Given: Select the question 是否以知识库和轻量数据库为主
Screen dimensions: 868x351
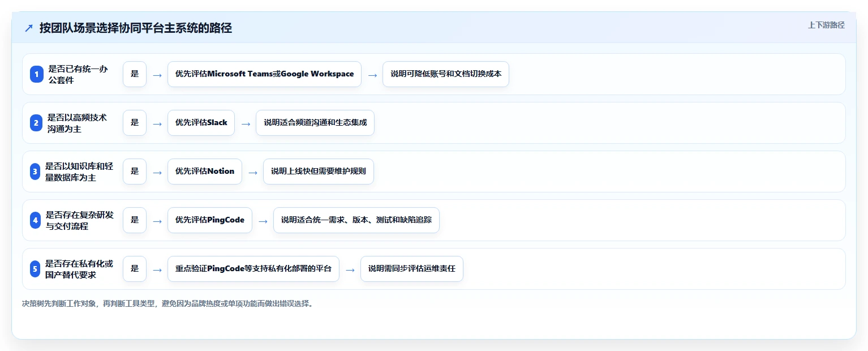Looking at the screenshot, I should pos(79,172).
